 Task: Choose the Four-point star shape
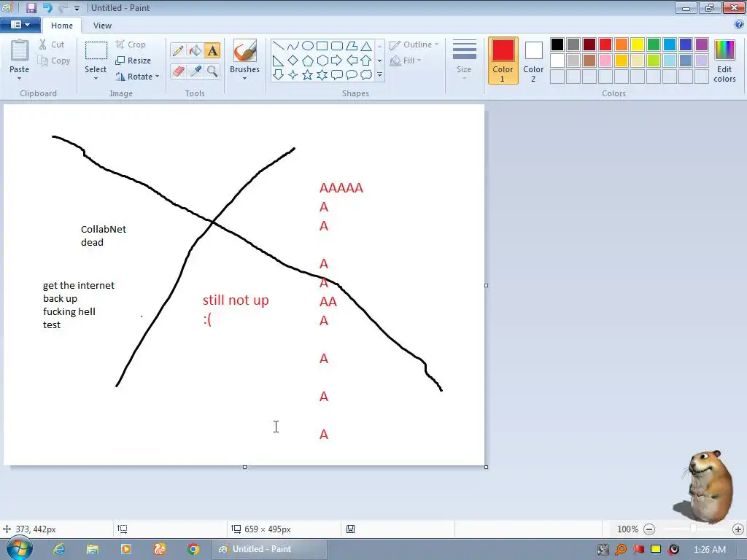[293, 75]
